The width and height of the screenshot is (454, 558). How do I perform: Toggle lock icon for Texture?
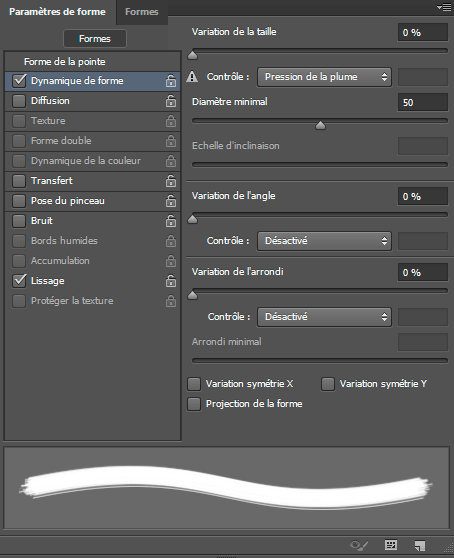[171, 121]
